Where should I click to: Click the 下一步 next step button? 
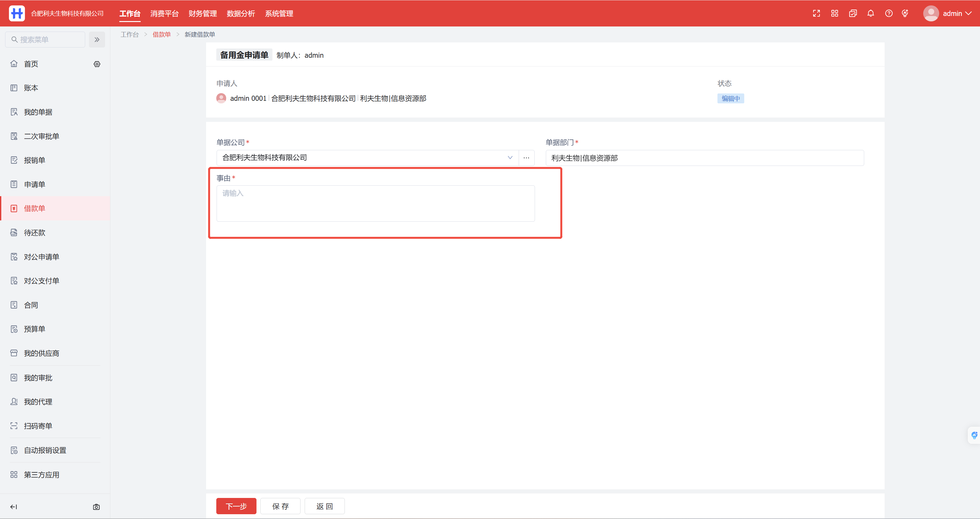(236, 506)
